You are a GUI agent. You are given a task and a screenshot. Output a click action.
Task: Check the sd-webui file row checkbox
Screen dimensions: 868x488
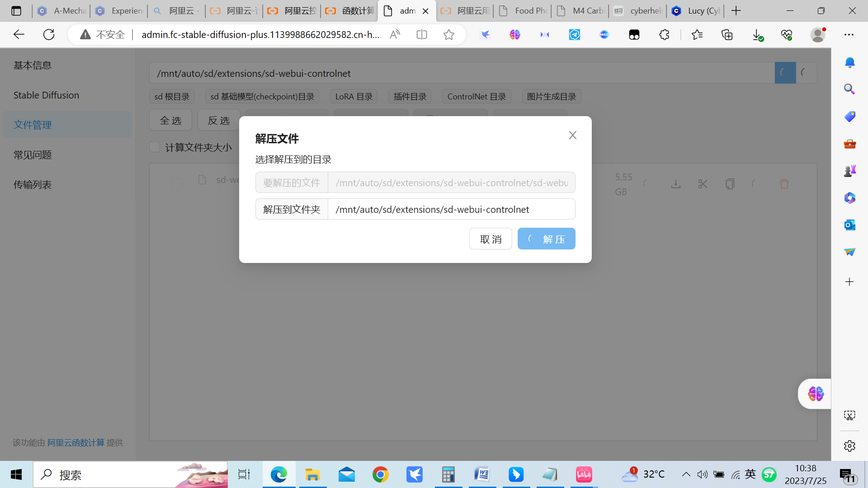pos(177,184)
